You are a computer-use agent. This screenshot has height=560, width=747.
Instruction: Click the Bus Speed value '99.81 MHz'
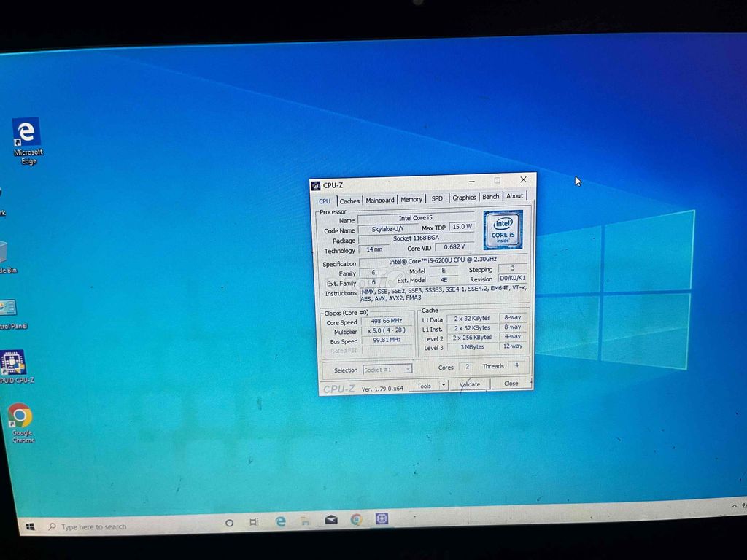(x=387, y=340)
